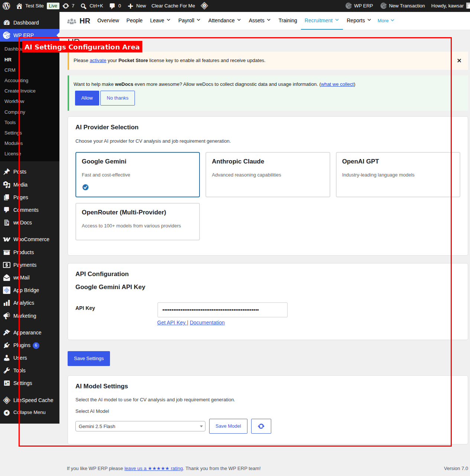Click No thanks on weDocs notice

(x=117, y=98)
